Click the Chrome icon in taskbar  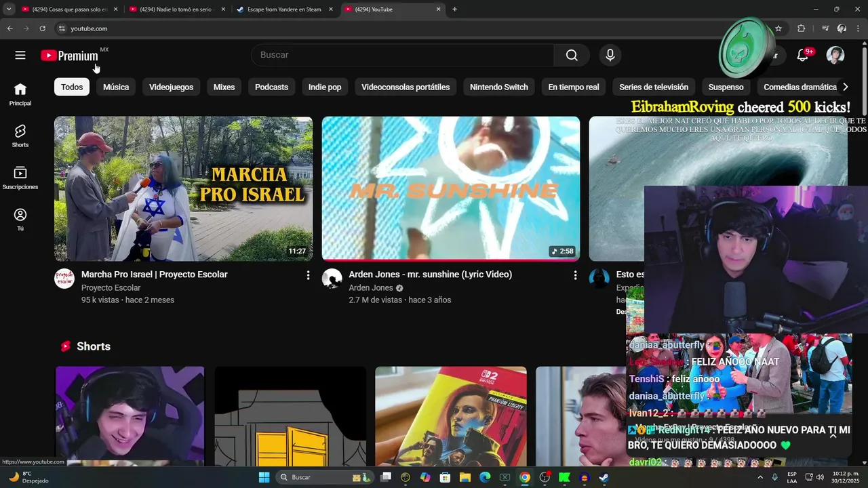click(x=524, y=477)
